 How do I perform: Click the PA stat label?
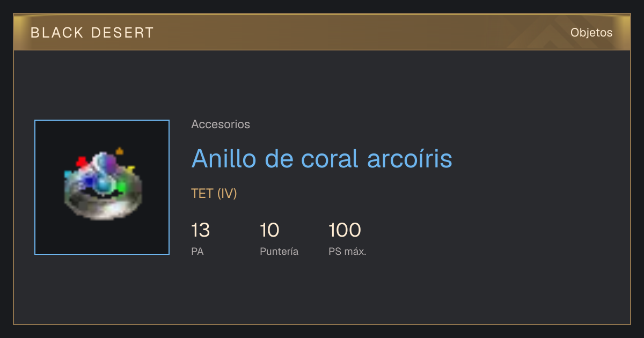click(x=197, y=251)
